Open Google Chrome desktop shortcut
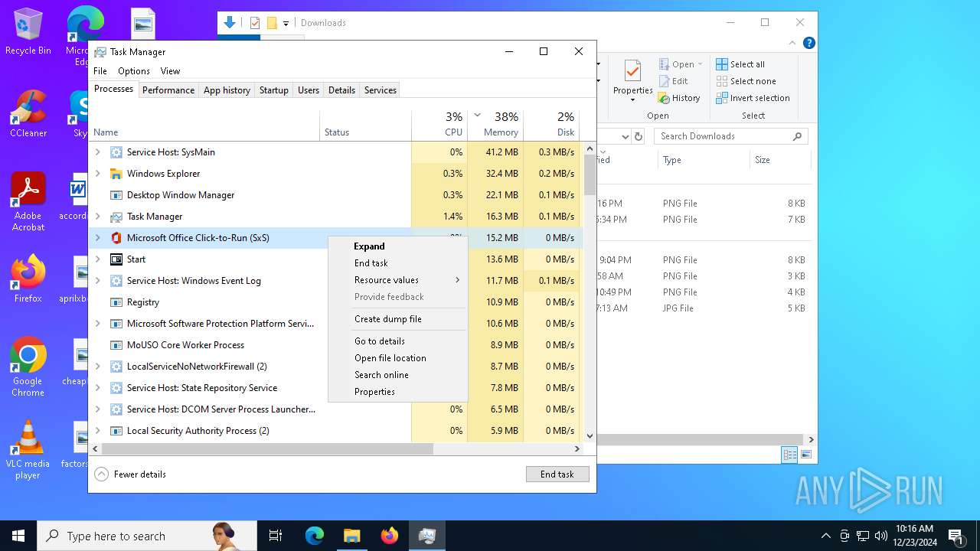 (x=28, y=367)
